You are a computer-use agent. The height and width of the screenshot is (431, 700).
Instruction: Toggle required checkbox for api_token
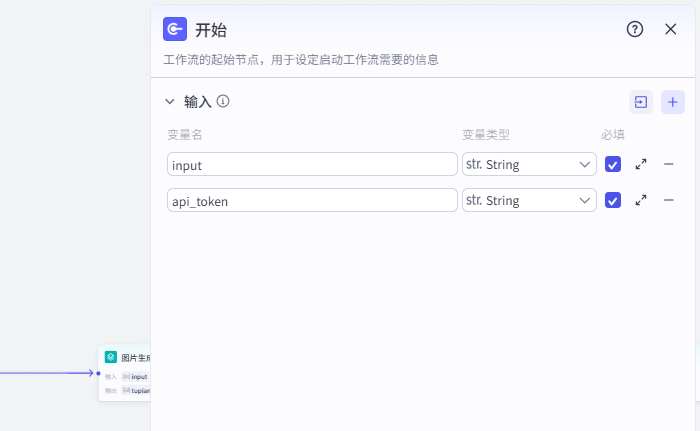coord(613,200)
